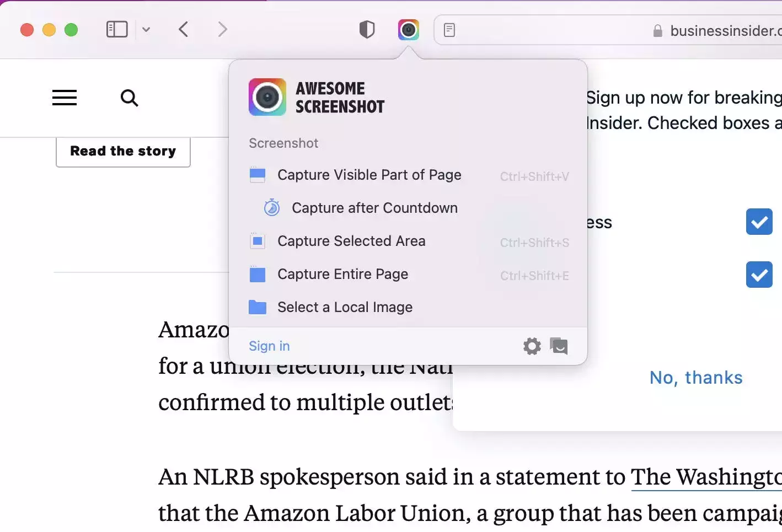Click the Read the story button
The image size is (782, 532).
tap(123, 151)
